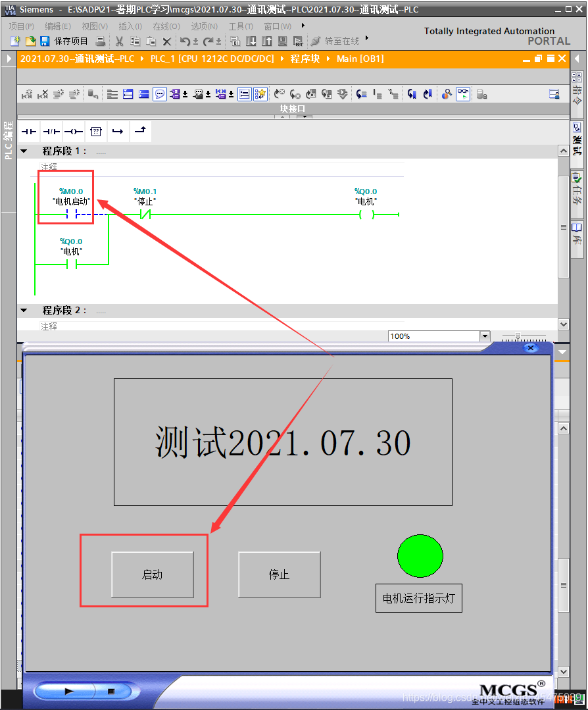The height and width of the screenshot is (710, 588).
Task: Open 选项(N) menu
Action: 204,26
